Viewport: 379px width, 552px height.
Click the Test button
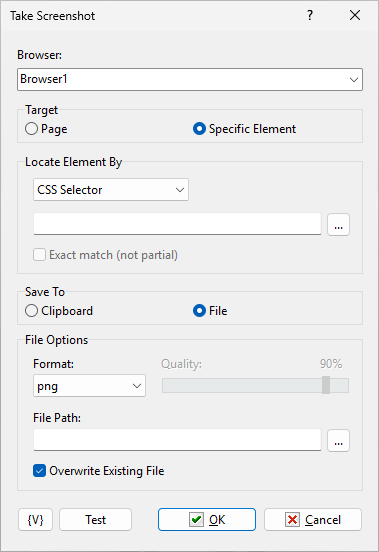[x=95, y=520]
